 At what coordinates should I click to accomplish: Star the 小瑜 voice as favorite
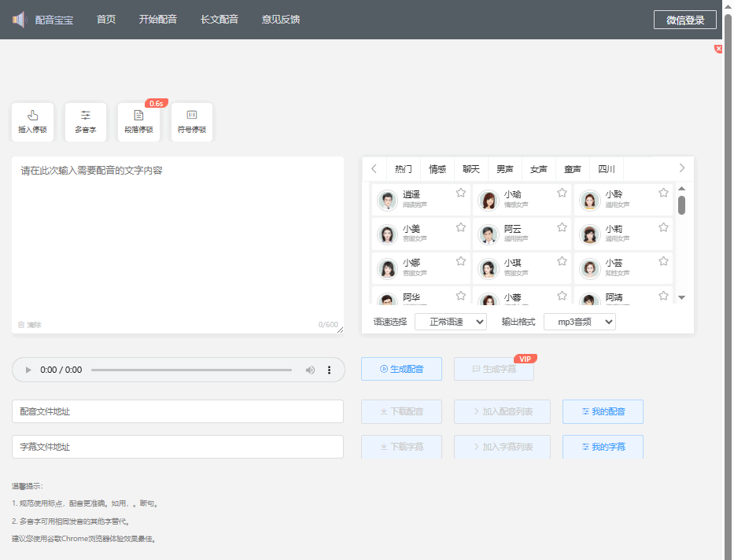[562, 193]
